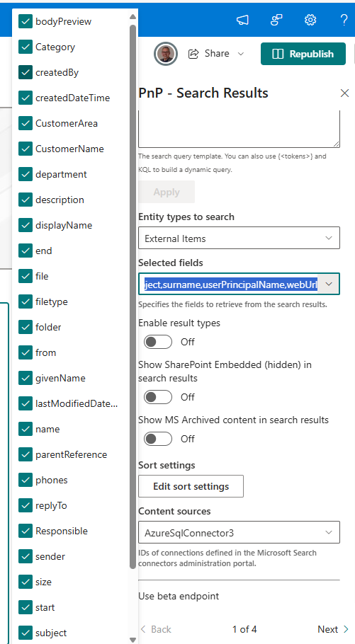Click the field list vertical scrollbar thumb
Viewport: 355px width, 644px height.
133,297
